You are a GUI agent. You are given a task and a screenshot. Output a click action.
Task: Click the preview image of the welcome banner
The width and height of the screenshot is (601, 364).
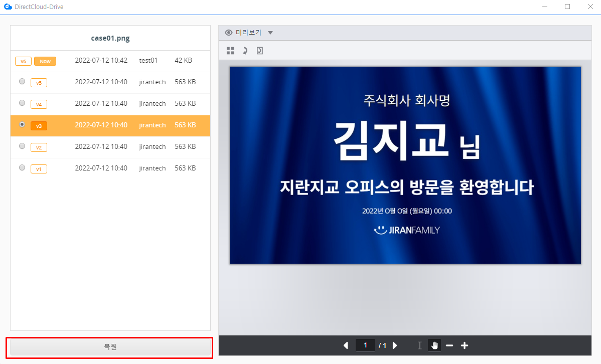[x=405, y=165]
